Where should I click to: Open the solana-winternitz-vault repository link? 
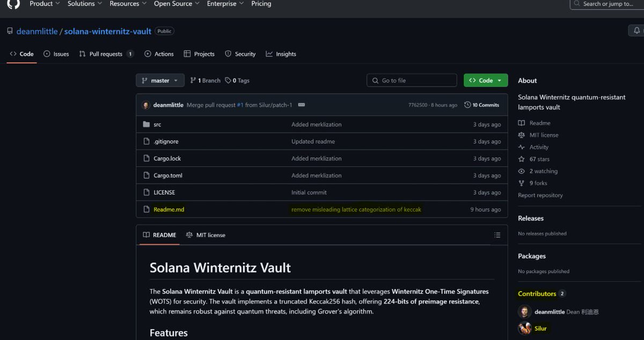[108, 31]
